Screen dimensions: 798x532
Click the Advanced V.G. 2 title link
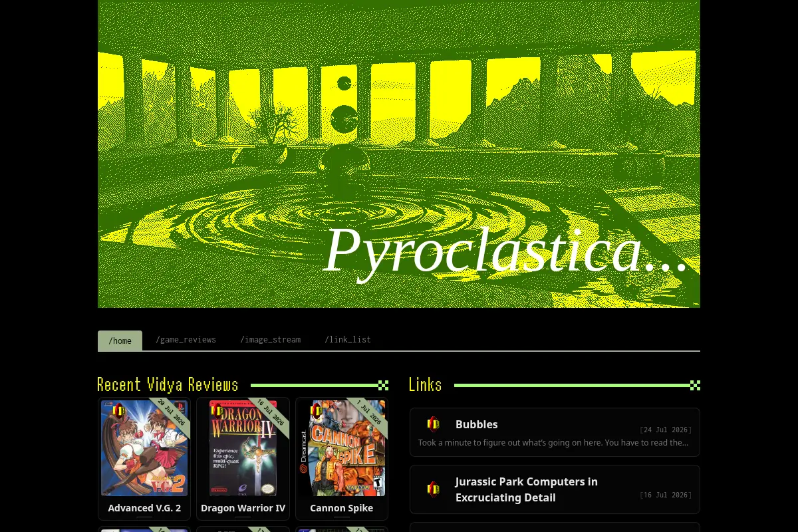144,507
